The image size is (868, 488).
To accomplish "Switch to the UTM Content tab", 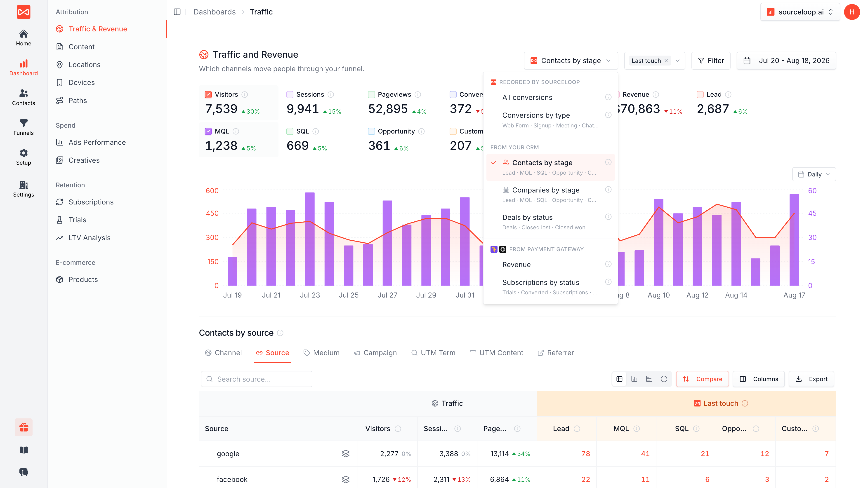I will 497,353.
